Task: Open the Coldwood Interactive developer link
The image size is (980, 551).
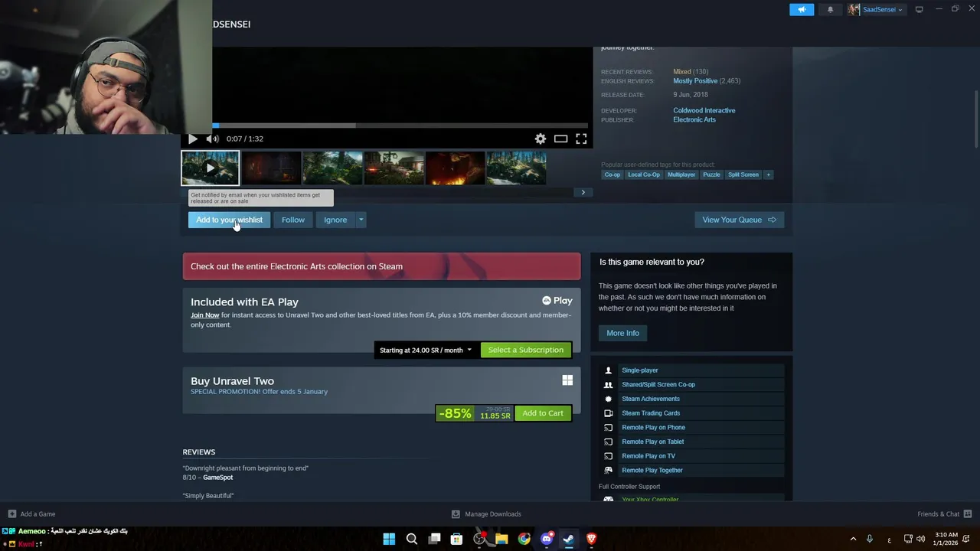Action: pos(704,110)
